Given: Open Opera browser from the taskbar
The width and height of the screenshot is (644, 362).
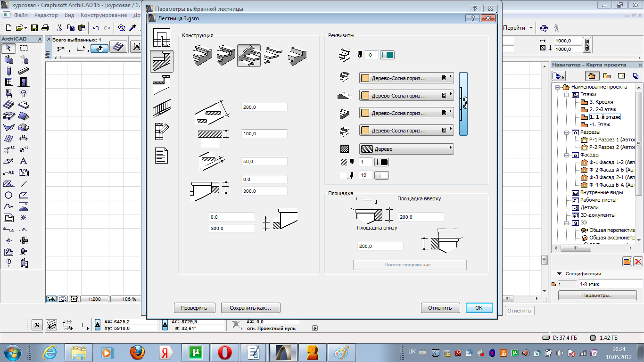Looking at the screenshot, I should pos(224,352).
